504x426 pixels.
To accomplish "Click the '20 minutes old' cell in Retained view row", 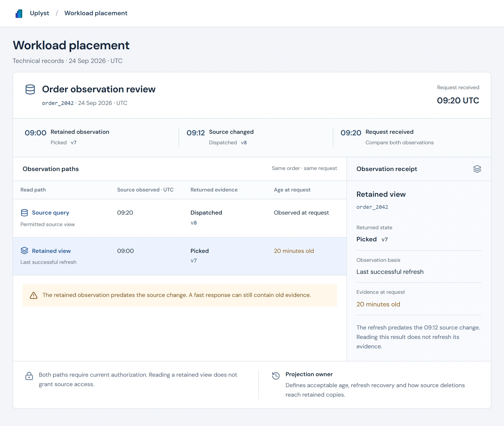I will point(294,251).
